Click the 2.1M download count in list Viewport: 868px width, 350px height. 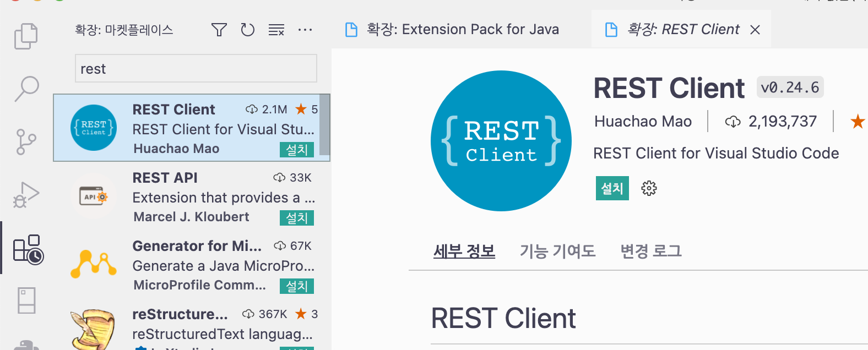coord(267,110)
